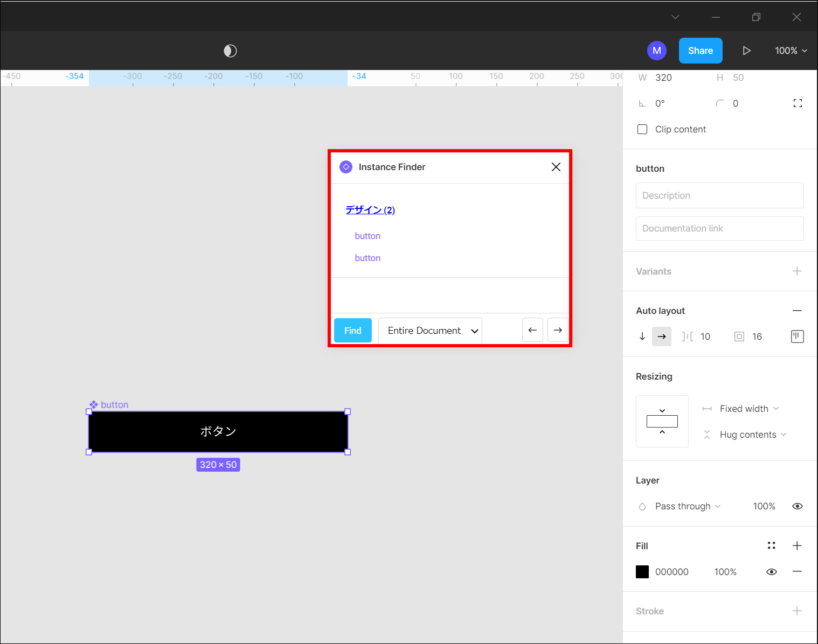Open the Entire Document scope dropdown
This screenshot has height=644, width=818.
[x=430, y=331]
